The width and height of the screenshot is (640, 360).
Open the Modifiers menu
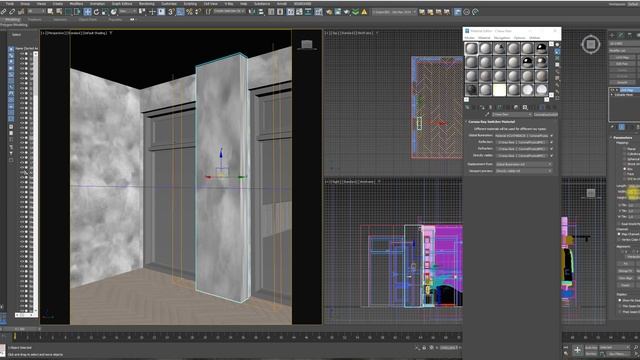tap(76, 4)
